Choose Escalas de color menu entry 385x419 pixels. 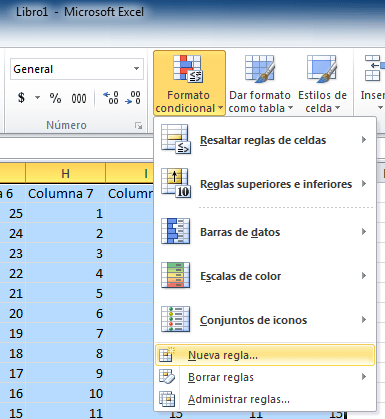tap(265, 275)
